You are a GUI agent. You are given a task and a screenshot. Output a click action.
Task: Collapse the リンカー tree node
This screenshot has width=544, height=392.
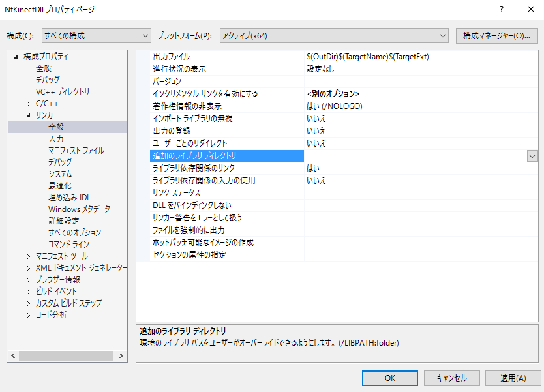point(28,115)
